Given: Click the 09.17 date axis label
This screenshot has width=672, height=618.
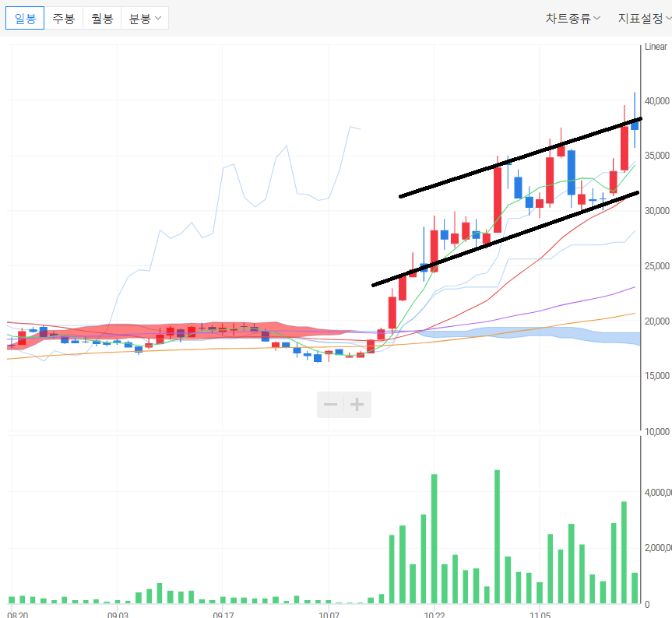Looking at the screenshot, I should (x=223, y=615).
